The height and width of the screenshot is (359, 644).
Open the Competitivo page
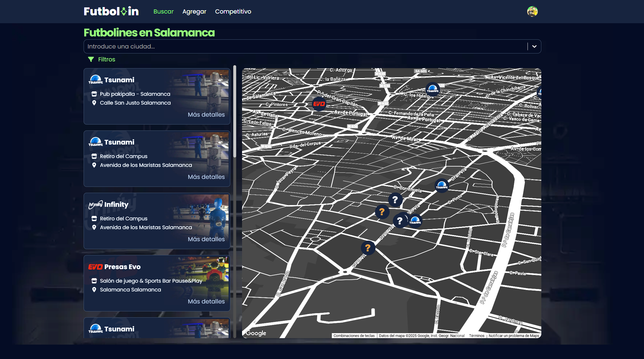tap(233, 11)
